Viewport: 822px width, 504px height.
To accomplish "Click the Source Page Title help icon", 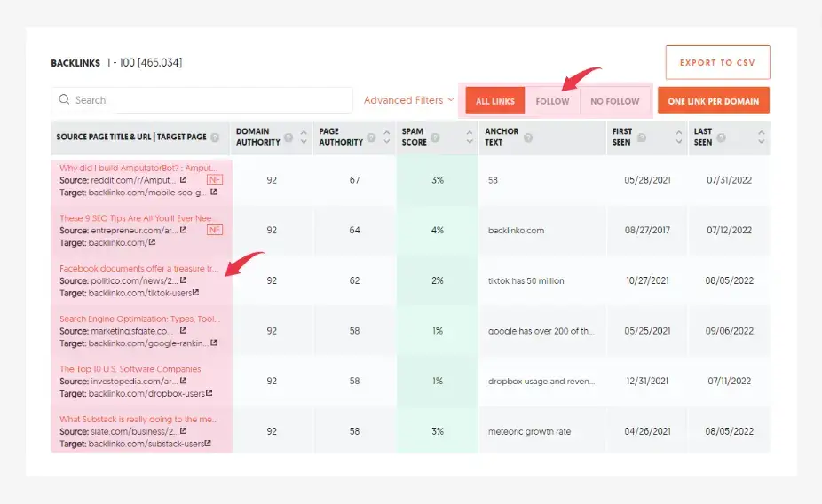I will [x=215, y=138].
